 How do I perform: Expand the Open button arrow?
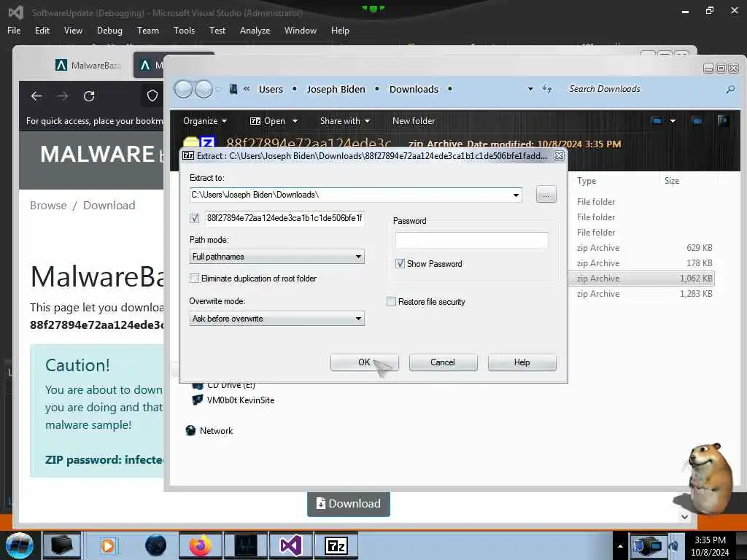tap(295, 121)
